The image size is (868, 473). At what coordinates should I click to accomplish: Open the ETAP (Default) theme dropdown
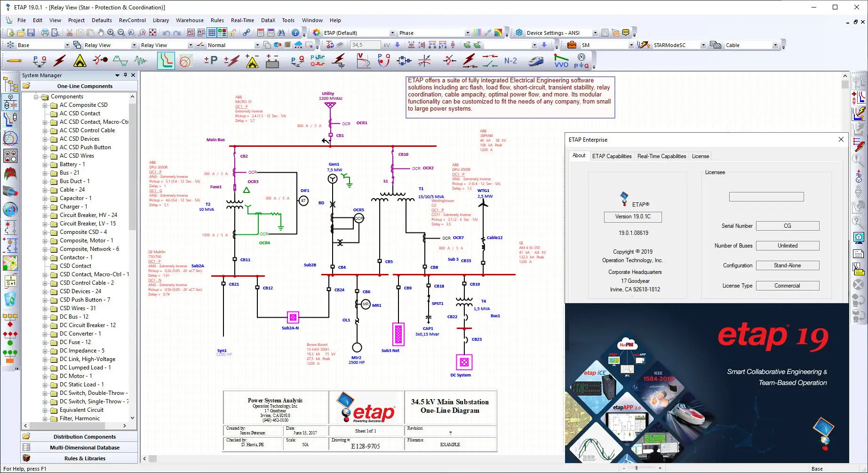point(392,33)
